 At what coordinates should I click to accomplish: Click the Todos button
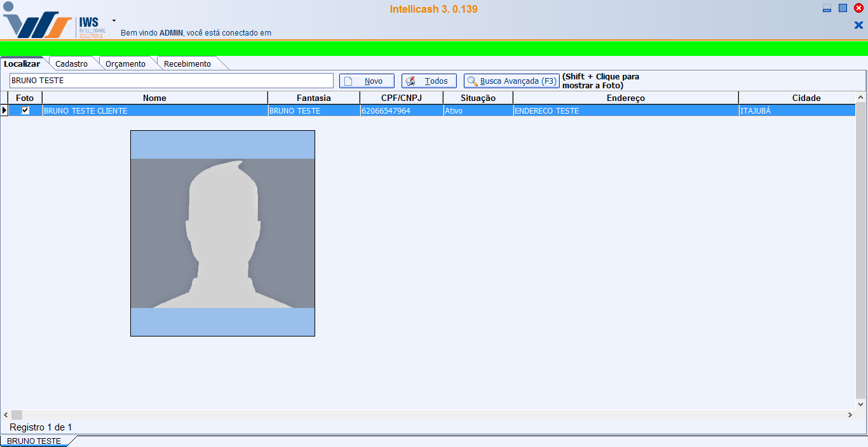pos(429,81)
